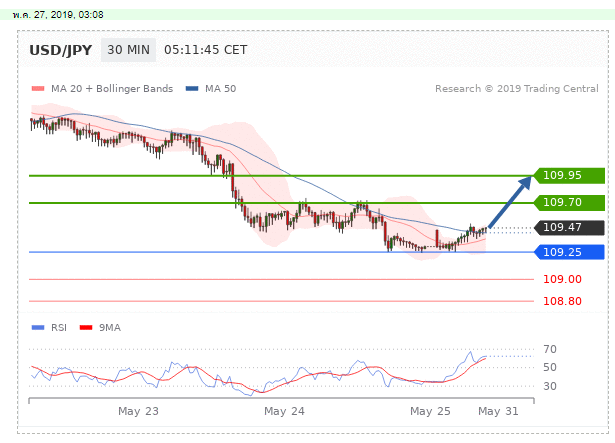The width and height of the screenshot is (615, 443).
Task: Click the 108.80 red support value
Action: pyautogui.click(x=562, y=301)
